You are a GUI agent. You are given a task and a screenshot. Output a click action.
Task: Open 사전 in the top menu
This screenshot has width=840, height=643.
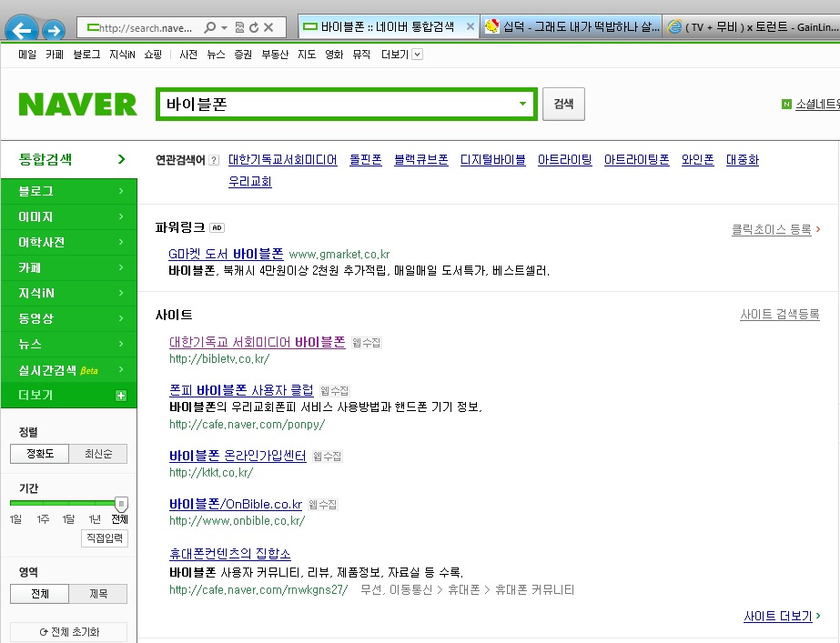tap(188, 55)
